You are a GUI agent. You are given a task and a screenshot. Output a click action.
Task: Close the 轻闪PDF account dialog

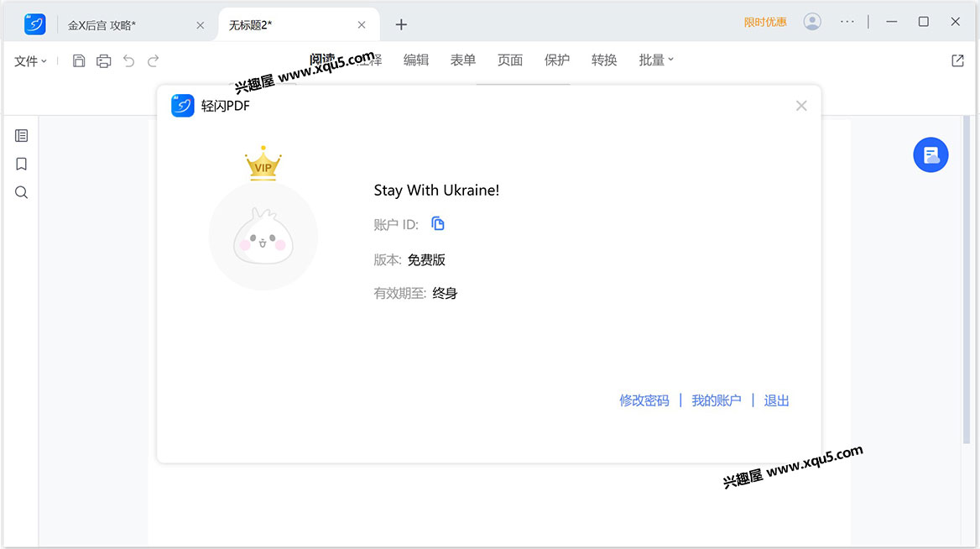(801, 106)
